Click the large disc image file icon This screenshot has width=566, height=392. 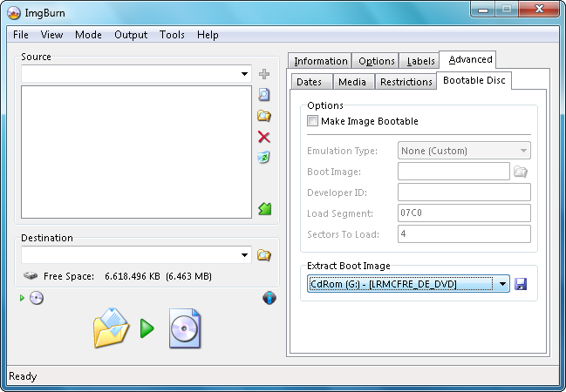(x=185, y=328)
